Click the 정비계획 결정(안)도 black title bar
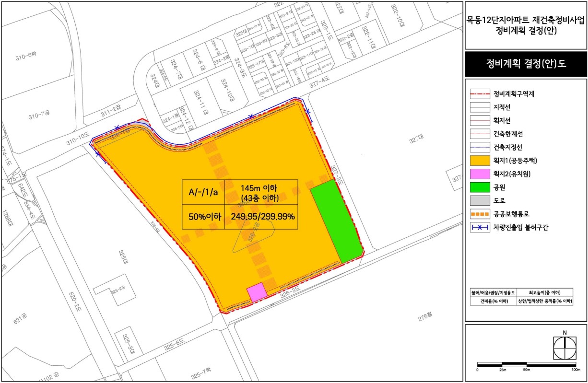The image size is (588, 383). click(x=526, y=64)
